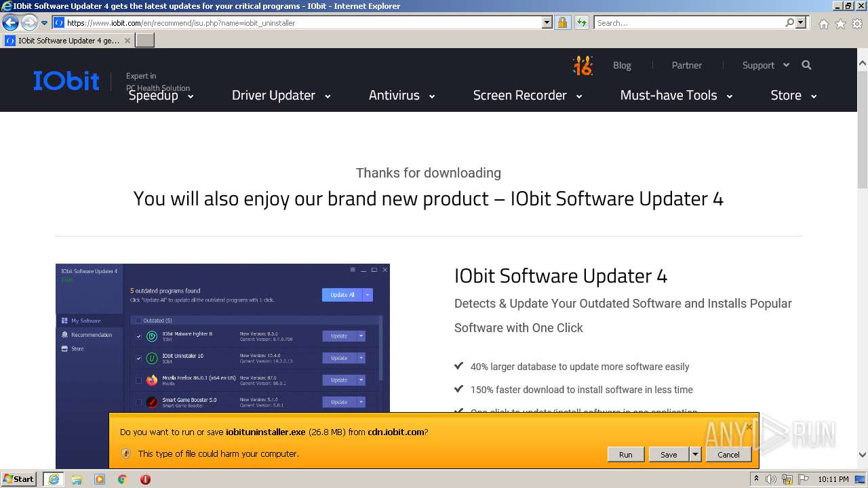This screenshot has width=868, height=488.
Task: Click the 'Thanks for downloading' text
Action: tap(429, 173)
